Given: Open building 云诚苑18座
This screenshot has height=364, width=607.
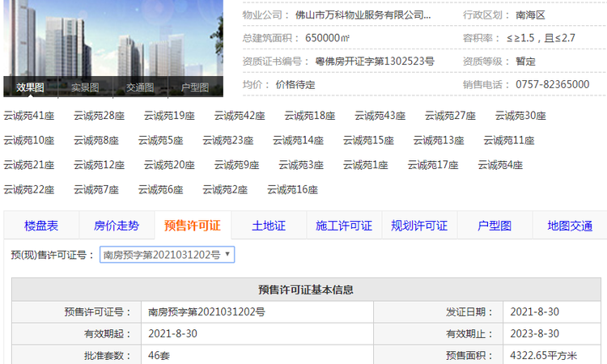Looking at the screenshot, I should (x=310, y=116).
